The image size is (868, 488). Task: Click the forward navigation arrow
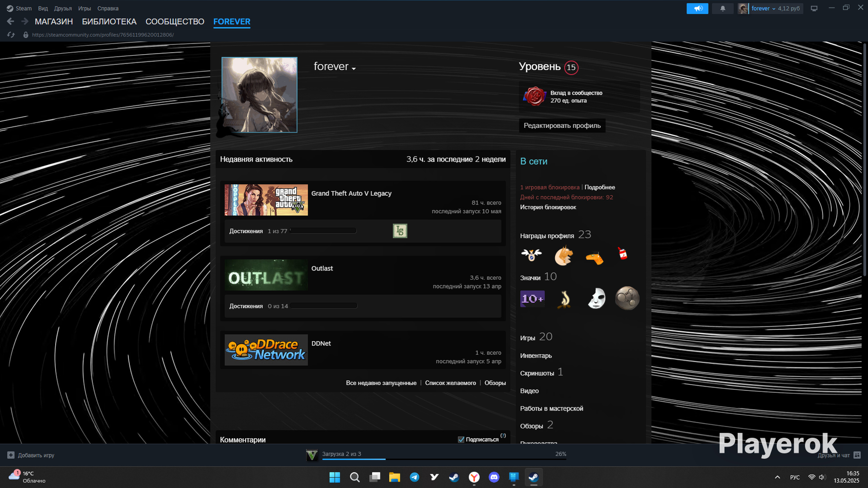pyautogui.click(x=24, y=21)
